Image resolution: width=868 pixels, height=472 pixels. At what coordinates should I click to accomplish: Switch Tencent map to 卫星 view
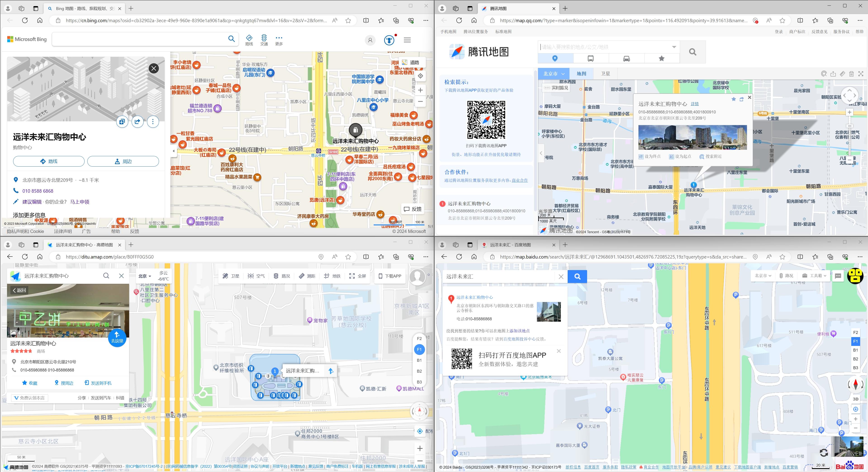click(605, 74)
